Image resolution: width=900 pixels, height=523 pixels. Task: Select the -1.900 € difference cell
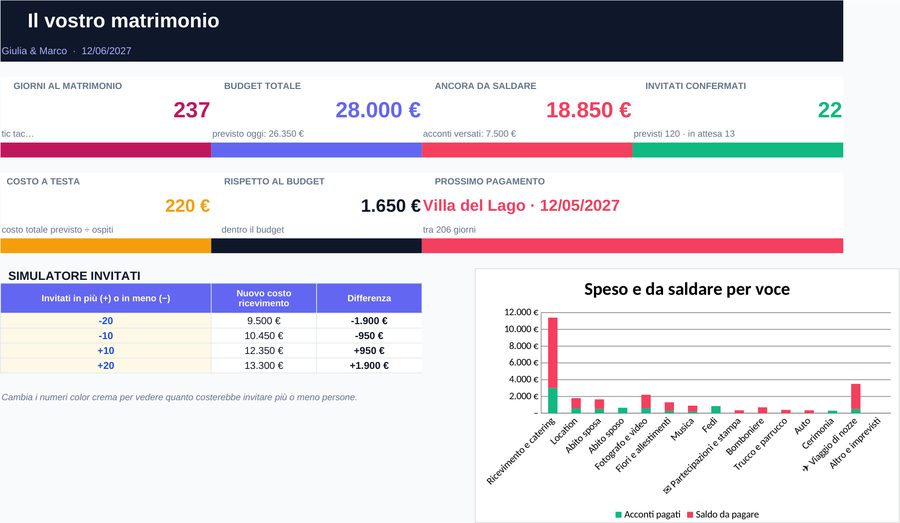[x=369, y=321]
